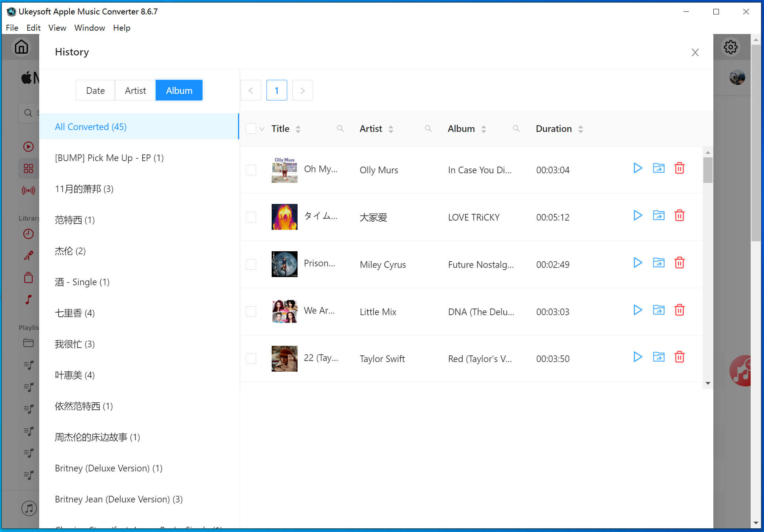
Task: Open output folder for Miley Cyrus song
Action: click(x=659, y=263)
